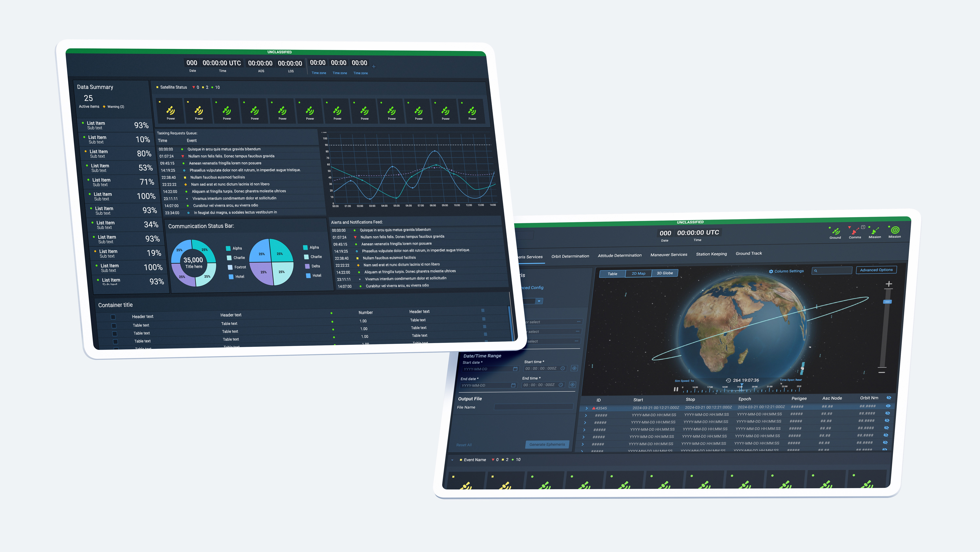Open the End date calendar icon
Screen dimensions: 980x552
(x=513, y=385)
